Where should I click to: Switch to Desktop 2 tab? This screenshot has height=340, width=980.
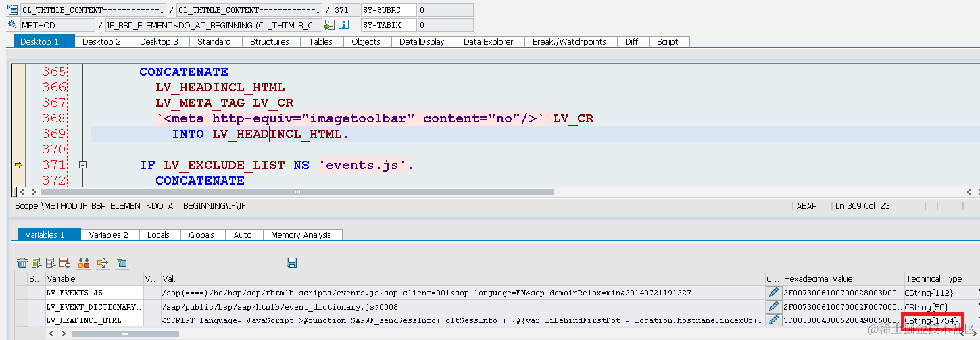click(102, 41)
